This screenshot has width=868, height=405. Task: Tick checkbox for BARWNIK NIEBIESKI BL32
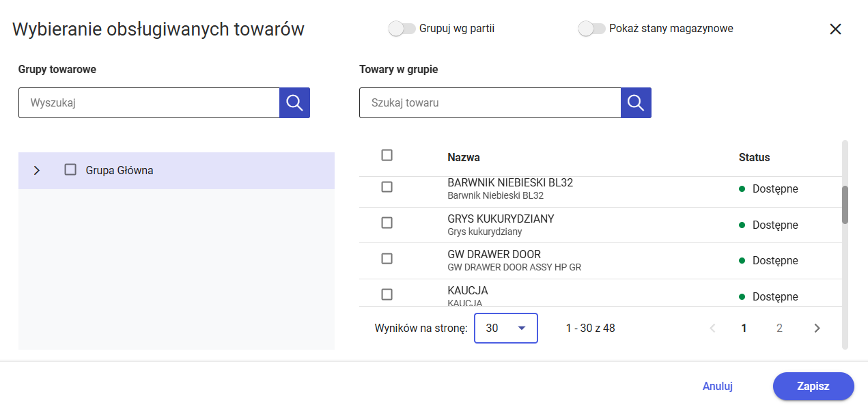[387, 186]
